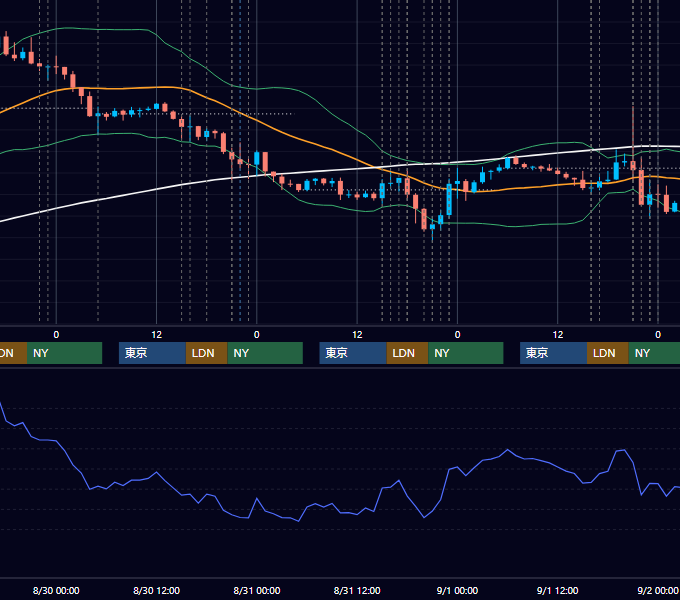Select the NY session block spanning 8/30 00:00
This screenshot has width=680, height=600.
point(64,353)
